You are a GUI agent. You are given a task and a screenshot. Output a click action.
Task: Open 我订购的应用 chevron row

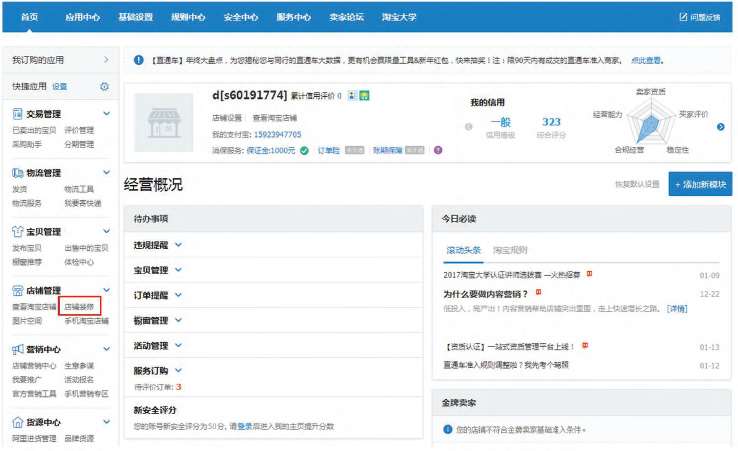[x=106, y=61]
